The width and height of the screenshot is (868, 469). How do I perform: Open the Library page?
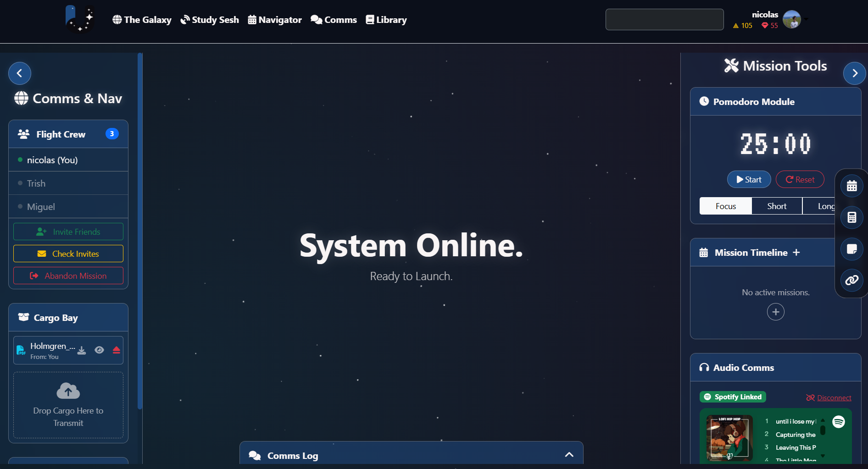pyautogui.click(x=386, y=20)
